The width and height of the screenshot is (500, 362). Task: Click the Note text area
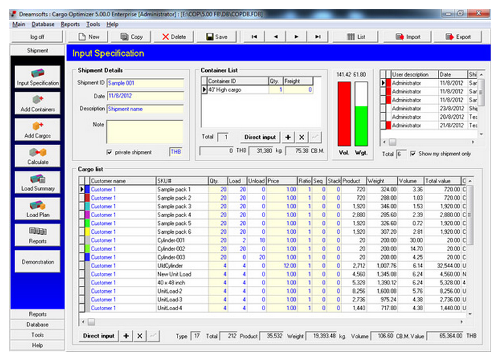(x=145, y=132)
